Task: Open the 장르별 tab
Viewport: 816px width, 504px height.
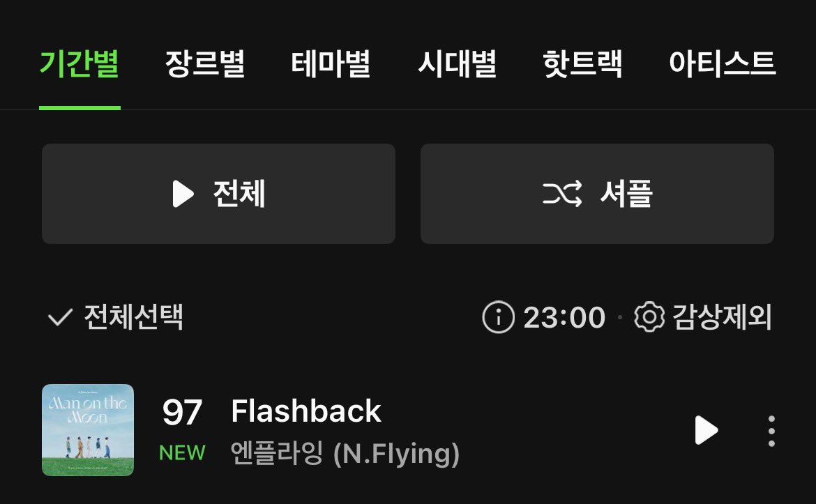Action: coord(205,64)
